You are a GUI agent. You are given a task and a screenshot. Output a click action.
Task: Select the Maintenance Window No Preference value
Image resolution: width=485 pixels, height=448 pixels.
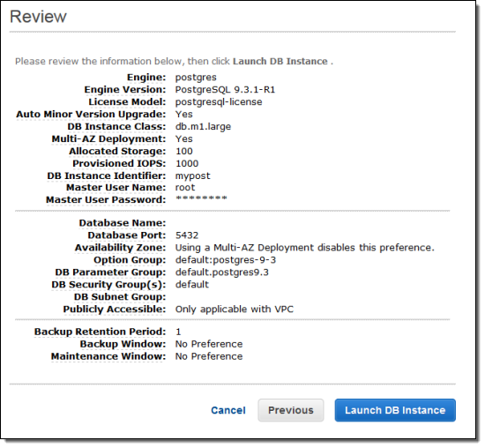[x=209, y=356]
